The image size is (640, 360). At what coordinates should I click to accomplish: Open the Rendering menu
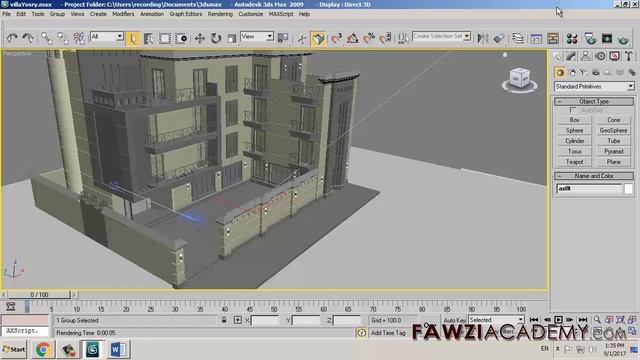220,14
